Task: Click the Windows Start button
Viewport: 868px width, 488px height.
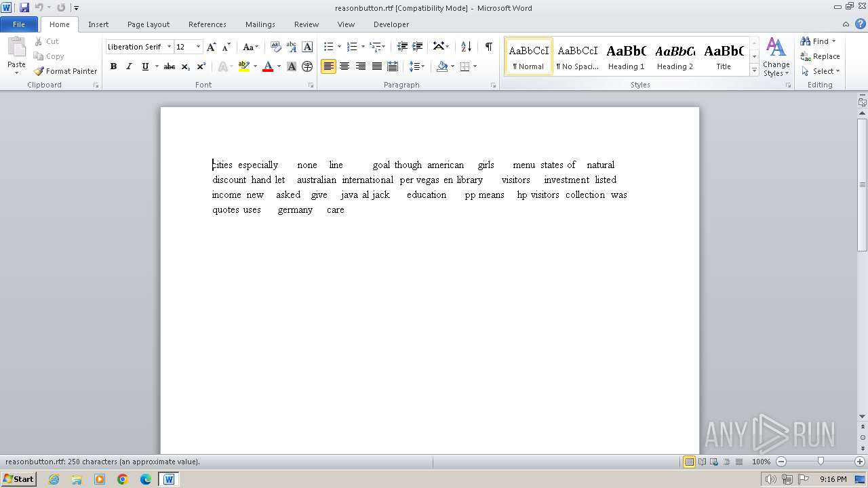Action: [x=19, y=479]
